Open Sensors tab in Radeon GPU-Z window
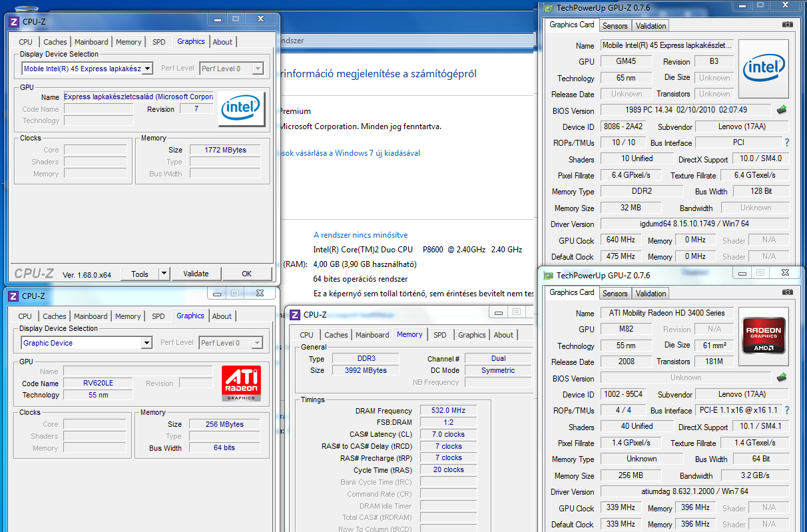This screenshot has width=807, height=532. click(x=615, y=294)
